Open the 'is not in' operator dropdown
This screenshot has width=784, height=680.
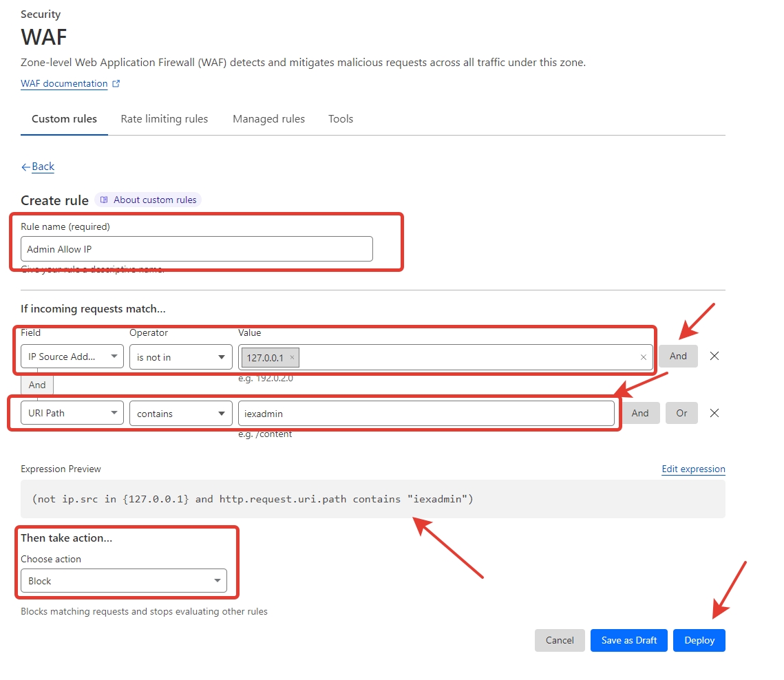tap(180, 357)
